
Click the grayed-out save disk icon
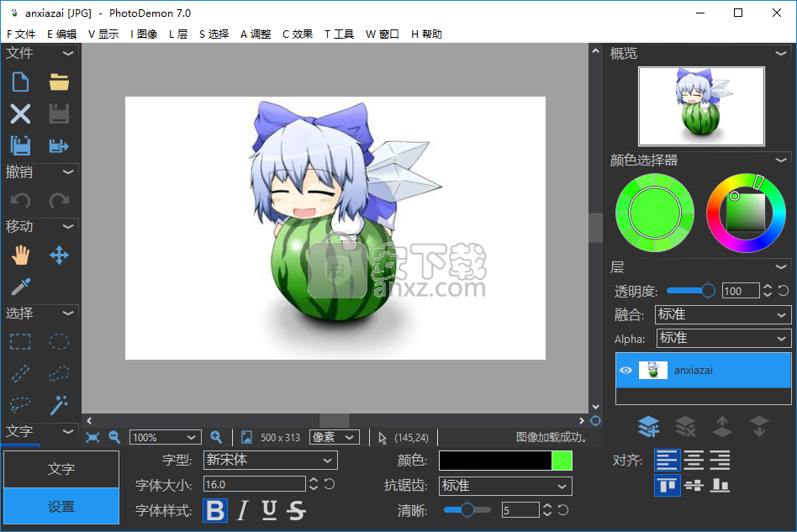[59, 113]
